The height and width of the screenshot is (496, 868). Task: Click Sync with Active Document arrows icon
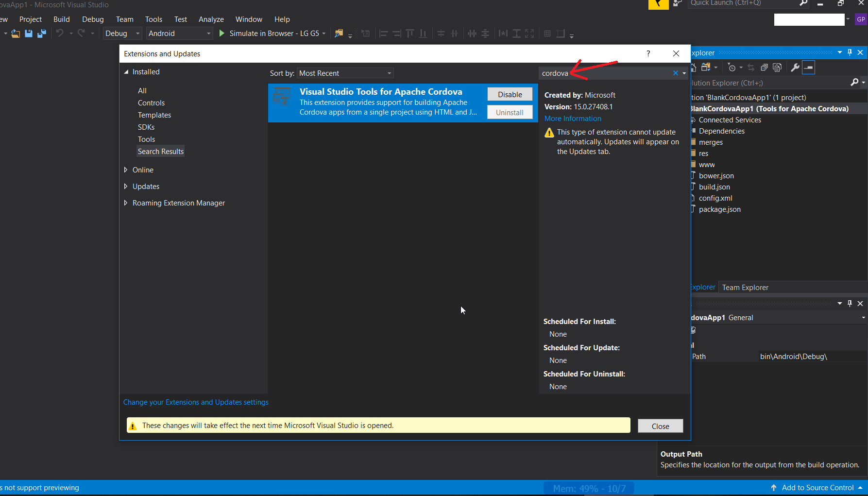click(751, 68)
